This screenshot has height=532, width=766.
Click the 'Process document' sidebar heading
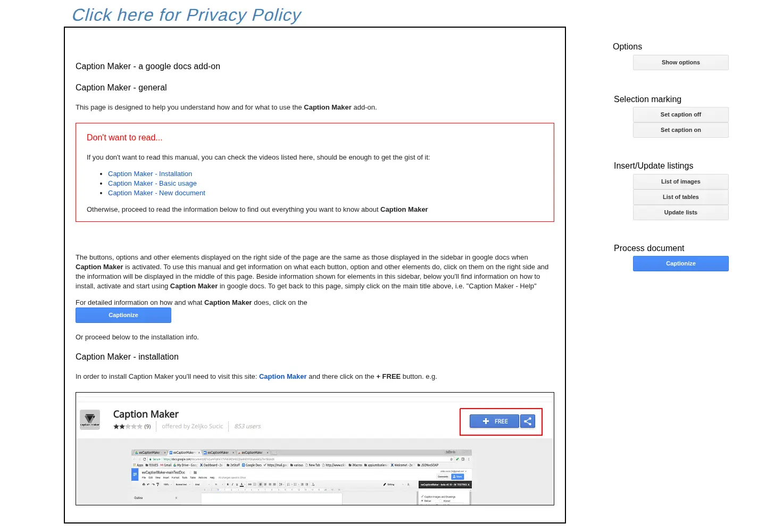tap(649, 248)
